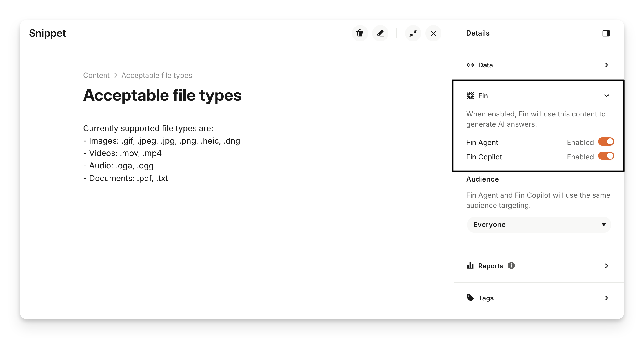Expand the Tags section chevron

[607, 298]
